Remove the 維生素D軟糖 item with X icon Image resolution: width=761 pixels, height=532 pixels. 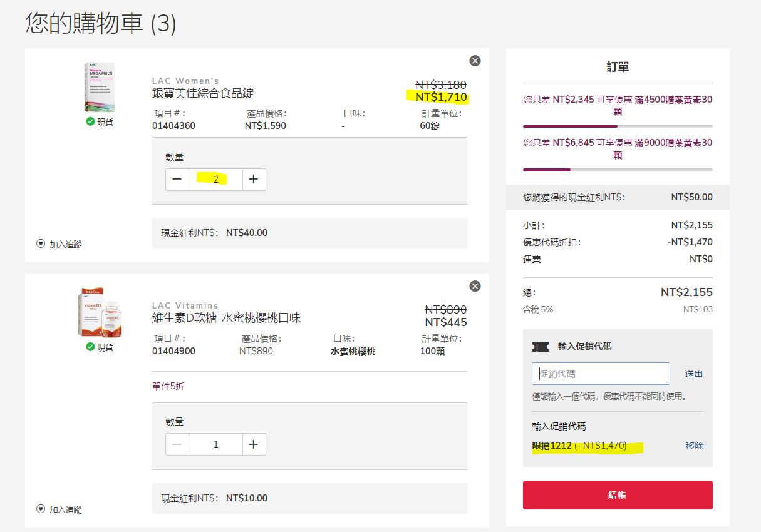475,286
